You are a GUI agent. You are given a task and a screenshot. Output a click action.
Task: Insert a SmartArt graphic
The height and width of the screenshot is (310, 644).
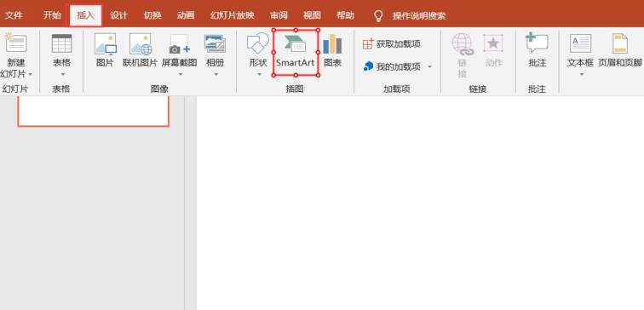(x=296, y=52)
